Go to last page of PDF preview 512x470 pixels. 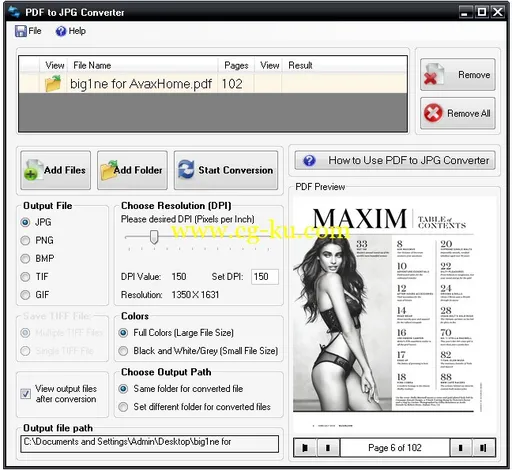pos(483,448)
